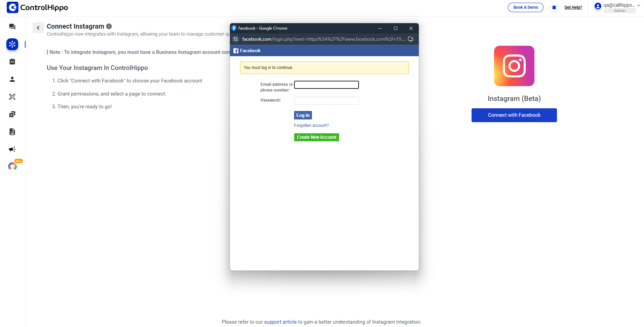Open the contacts person sidebar icon

pos(12,79)
